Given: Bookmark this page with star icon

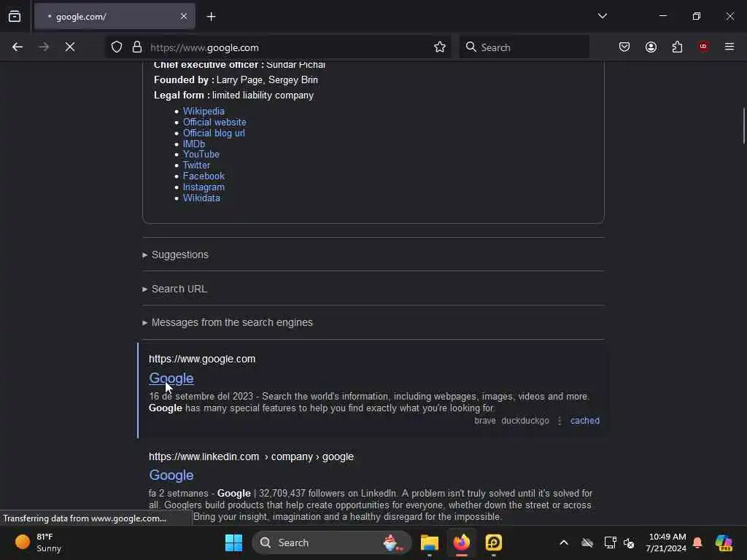Looking at the screenshot, I should 440,47.
